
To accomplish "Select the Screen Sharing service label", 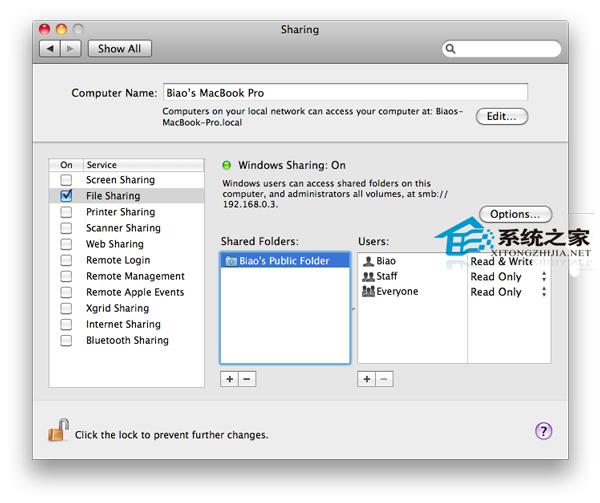I will pyautogui.click(x=121, y=180).
